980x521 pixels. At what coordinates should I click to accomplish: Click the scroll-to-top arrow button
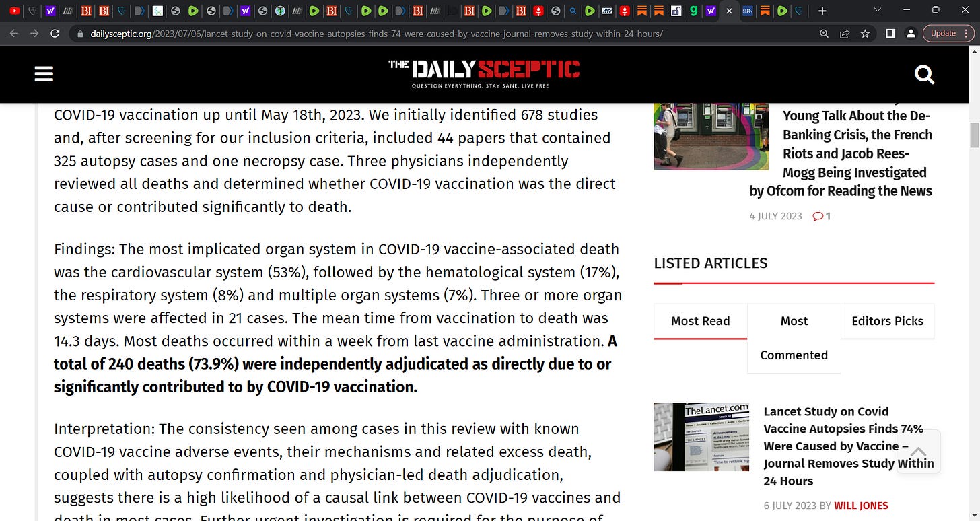(918, 451)
